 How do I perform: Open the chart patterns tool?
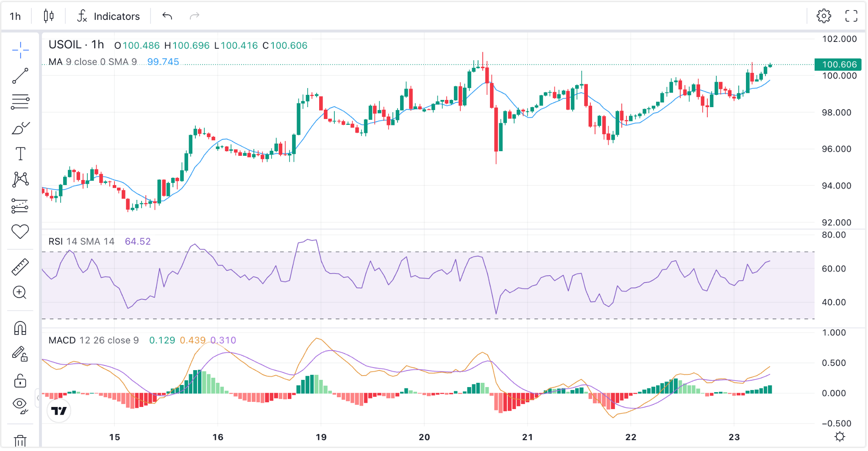[20, 180]
